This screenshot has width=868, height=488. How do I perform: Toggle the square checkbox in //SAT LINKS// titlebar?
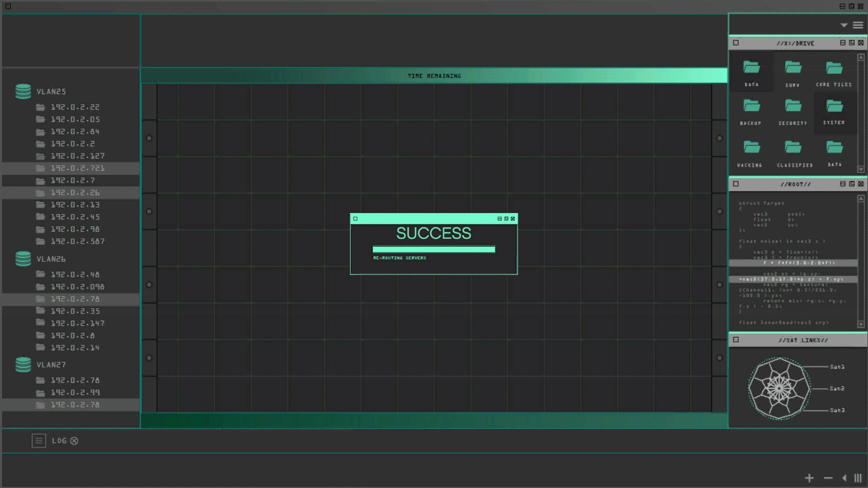[x=736, y=340]
